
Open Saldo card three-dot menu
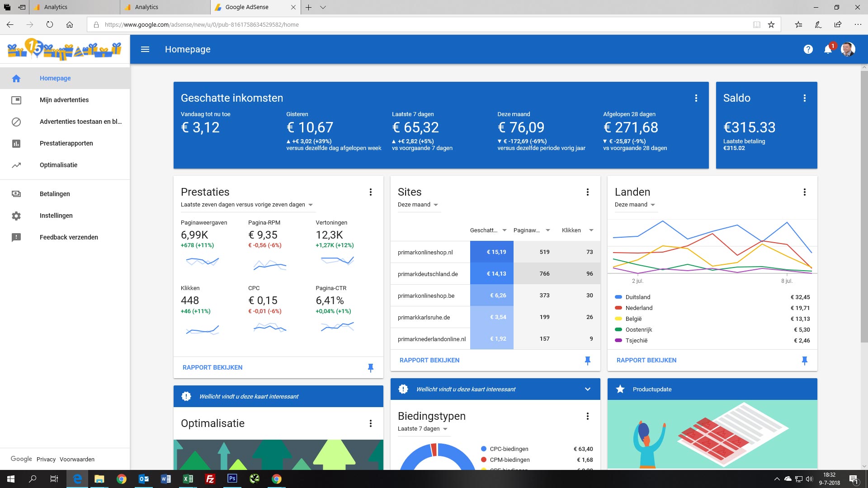coord(805,98)
